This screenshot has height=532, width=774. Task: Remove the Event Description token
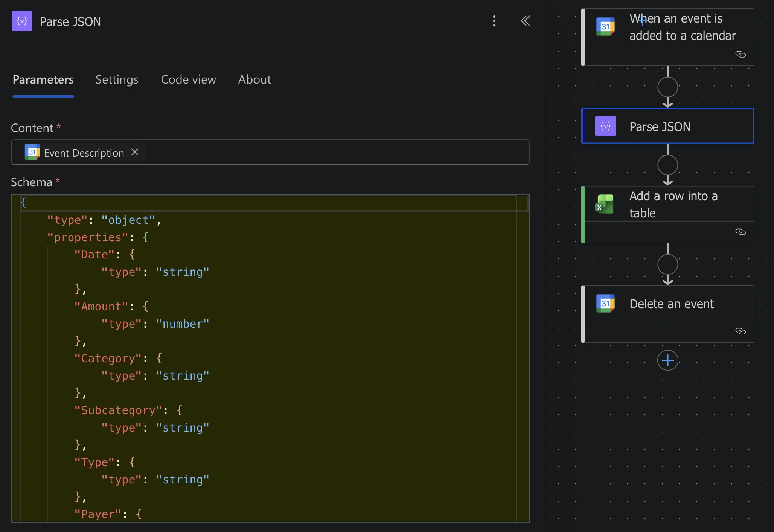coord(135,152)
